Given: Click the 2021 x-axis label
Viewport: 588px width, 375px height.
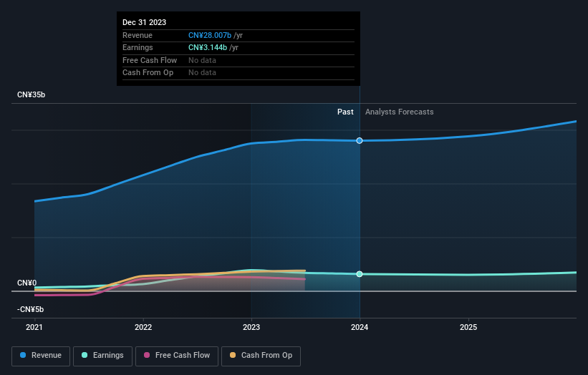Looking at the screenshot, I should click(34, 327).
